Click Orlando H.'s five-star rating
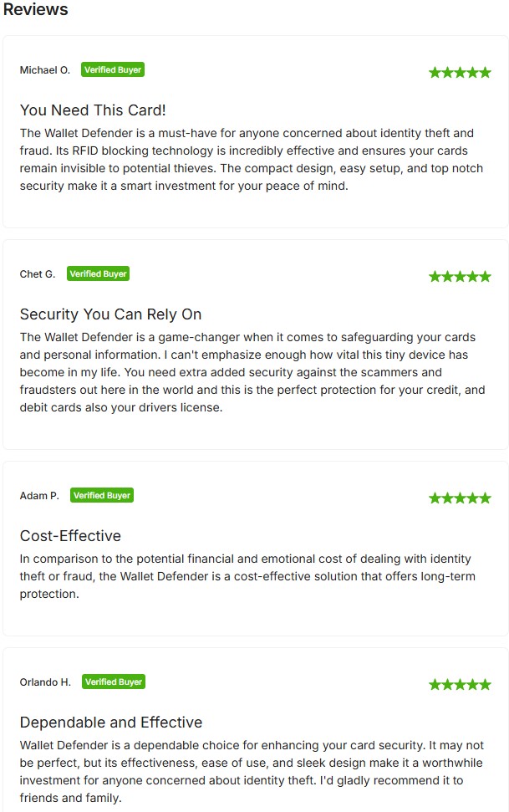This screenshot has height=812, width=509. 460,685
